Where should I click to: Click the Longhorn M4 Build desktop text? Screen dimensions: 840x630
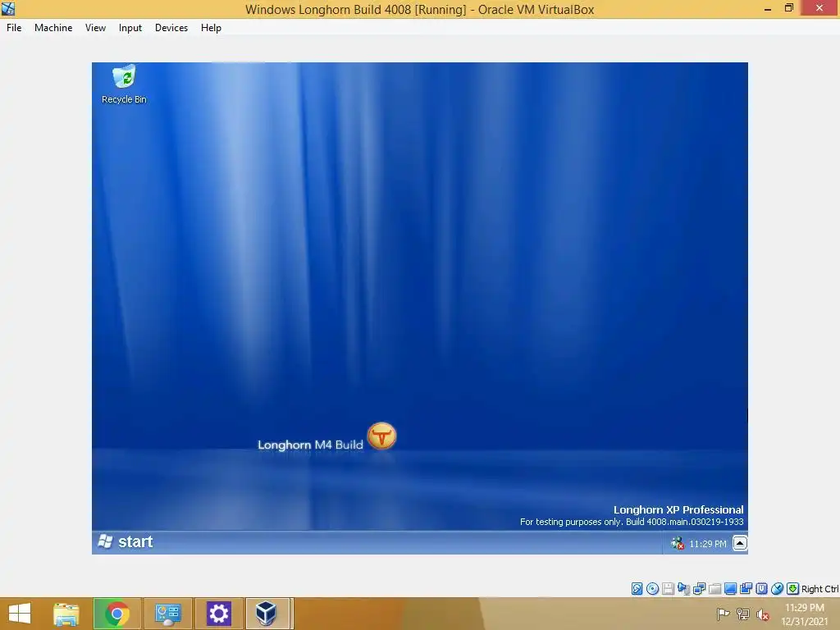310,445
